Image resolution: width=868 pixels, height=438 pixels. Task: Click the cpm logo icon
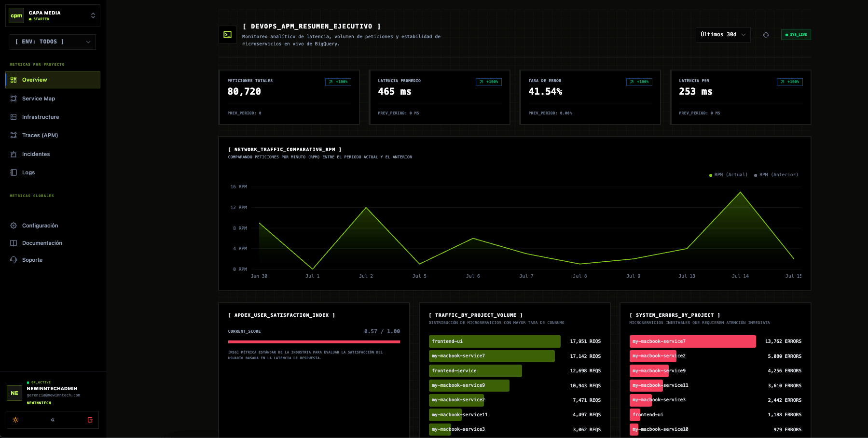click(16, 15)
